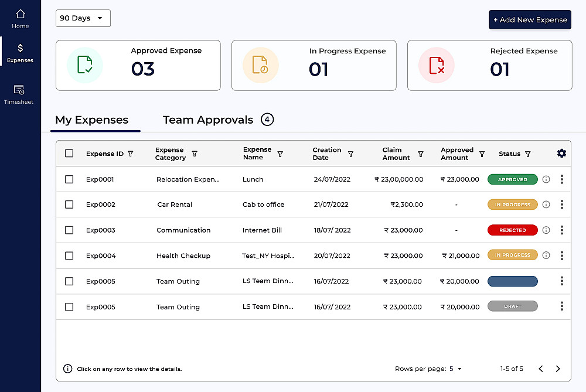Filter by Creation Date column
The height and width of the screenshot is (392, 586).
[x=350, y=154]
